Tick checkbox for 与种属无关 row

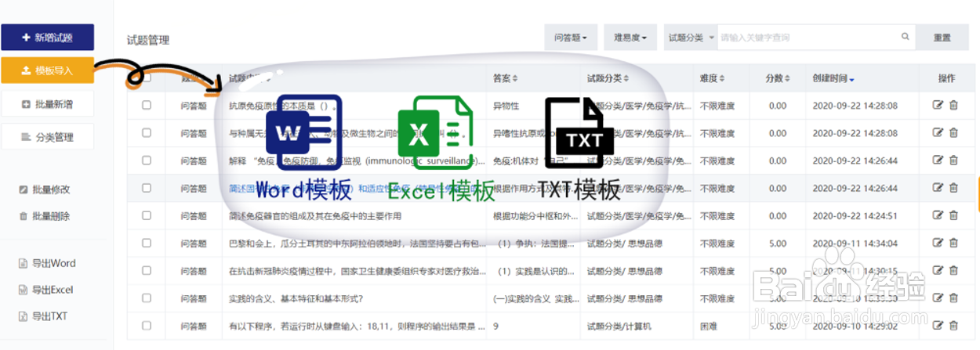147,132
